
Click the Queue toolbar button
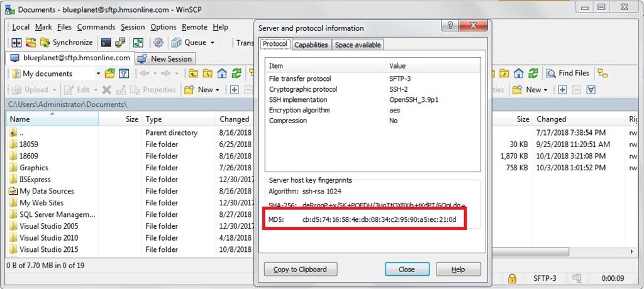[x=189, y=42]
